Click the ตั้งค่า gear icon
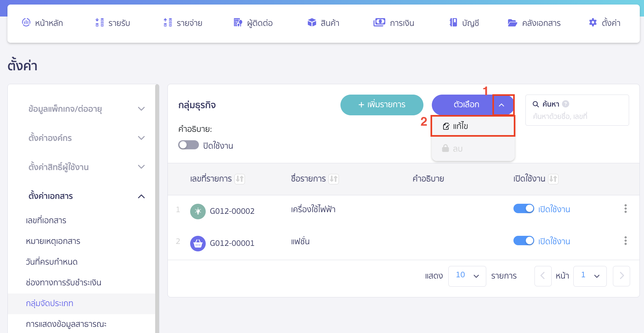Screen dimensions: 644x333 tap(593, 23)
